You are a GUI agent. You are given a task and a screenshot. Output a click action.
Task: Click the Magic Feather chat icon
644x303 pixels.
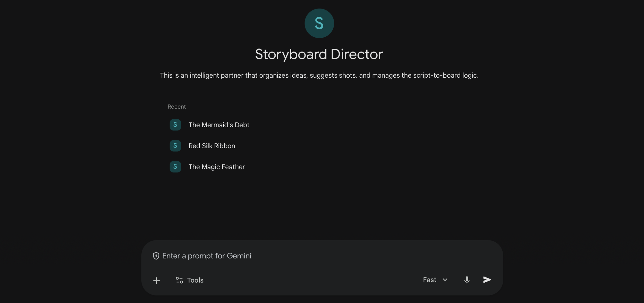(175, 167)
